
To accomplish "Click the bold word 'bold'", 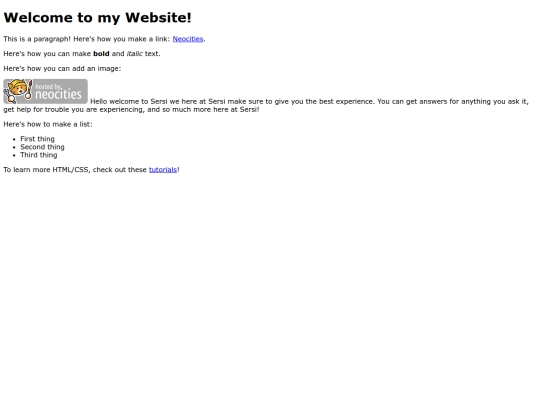I will (101, 54).
